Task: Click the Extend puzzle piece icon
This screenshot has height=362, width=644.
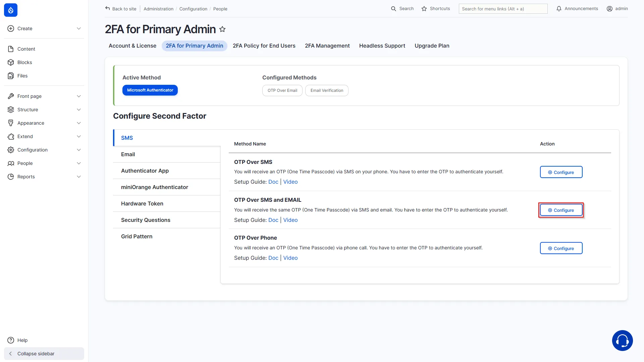Action: pos(11,136)
